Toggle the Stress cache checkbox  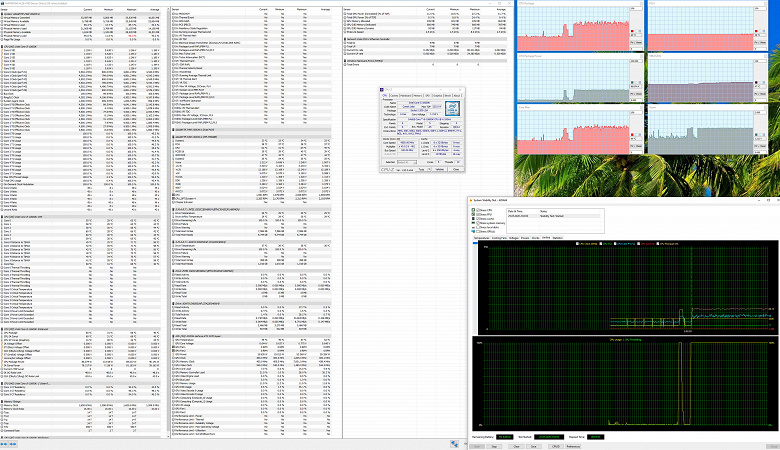478,218
